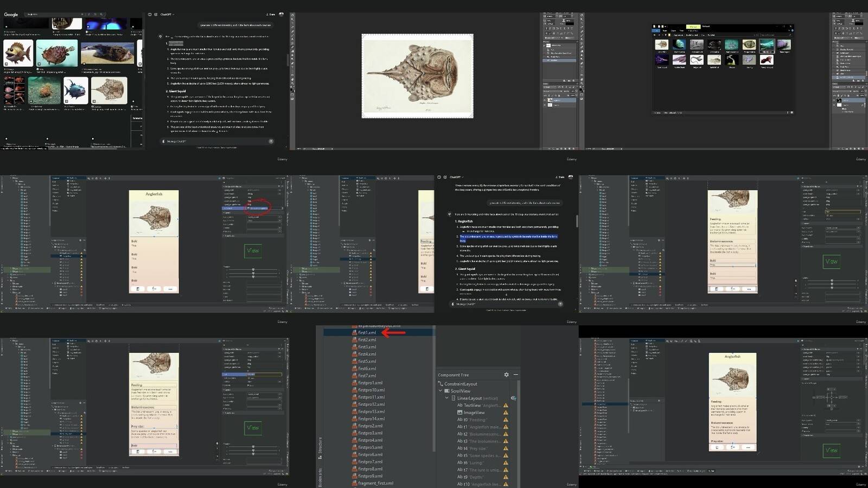Click the scrollbar of middle ChatGPT window
This screenshot has height=488, width=868.
(577, 220)
